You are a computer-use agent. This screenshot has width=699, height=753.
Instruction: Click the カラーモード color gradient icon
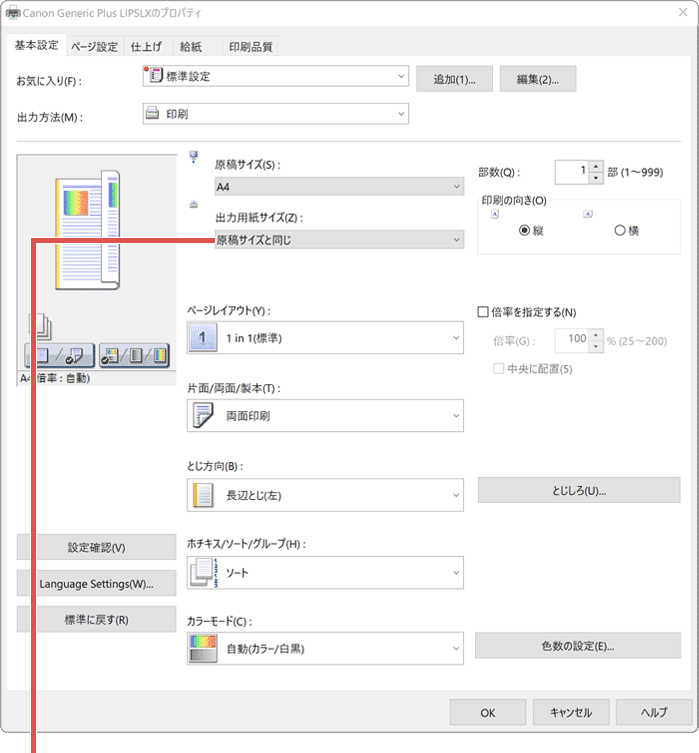click(x=203, y=648)
